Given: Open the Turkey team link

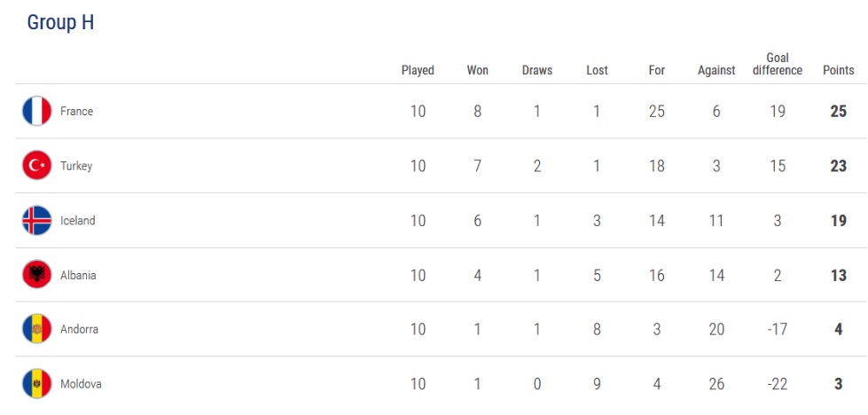Looking at the screenshot, I should (x=76, y=166).
